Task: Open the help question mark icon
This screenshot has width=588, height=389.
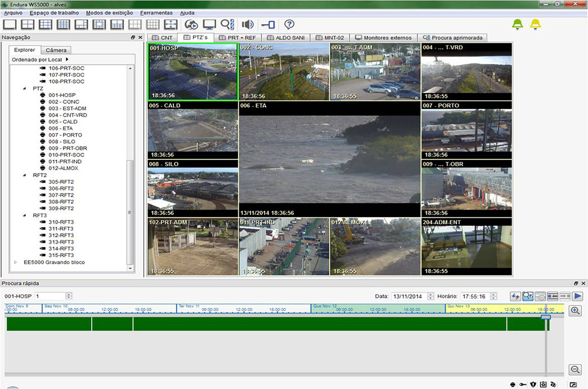Action: click(289, 25)
